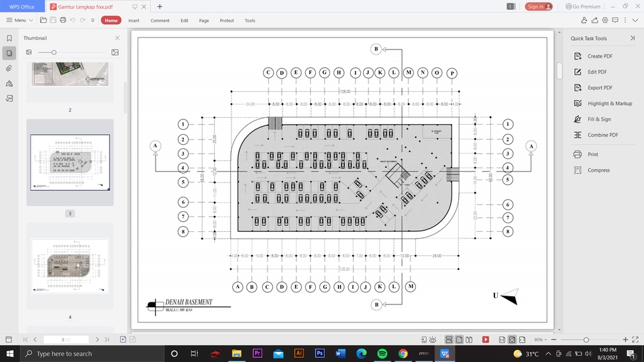This screenshot has width=644, height=362.
Task: Click Combine PDF tool
Action: click(x=596, y=135)
